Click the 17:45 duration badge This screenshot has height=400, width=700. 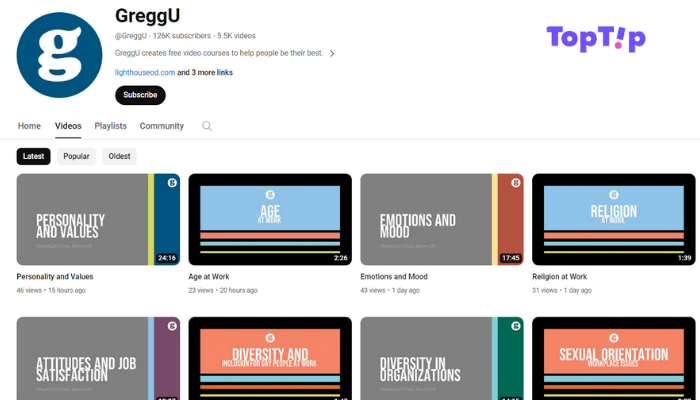510,258
